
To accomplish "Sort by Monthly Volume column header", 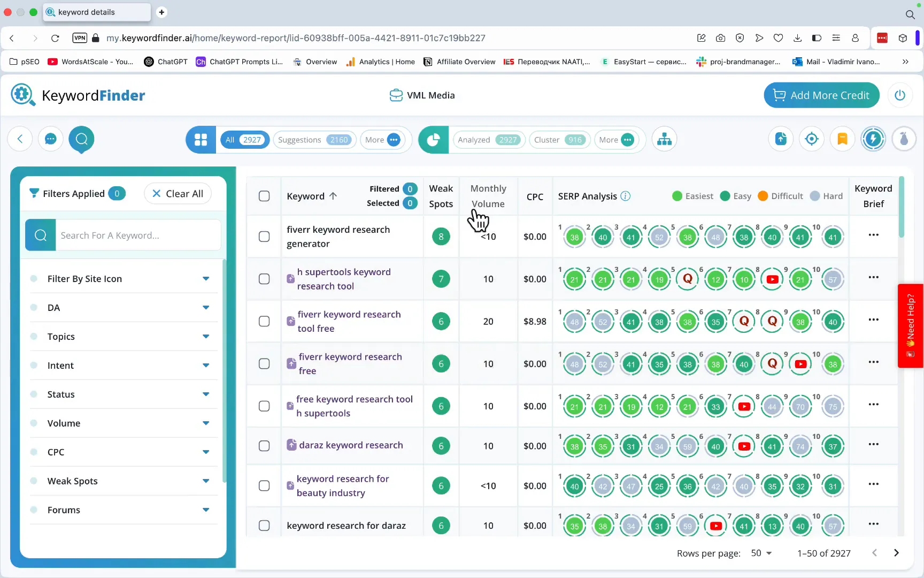I will (x=488, y=196).
